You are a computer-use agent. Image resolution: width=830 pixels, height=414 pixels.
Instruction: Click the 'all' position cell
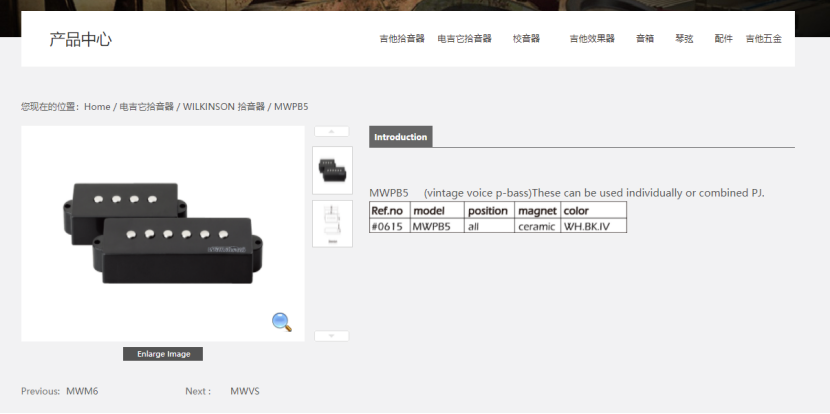tap(489, 226)
